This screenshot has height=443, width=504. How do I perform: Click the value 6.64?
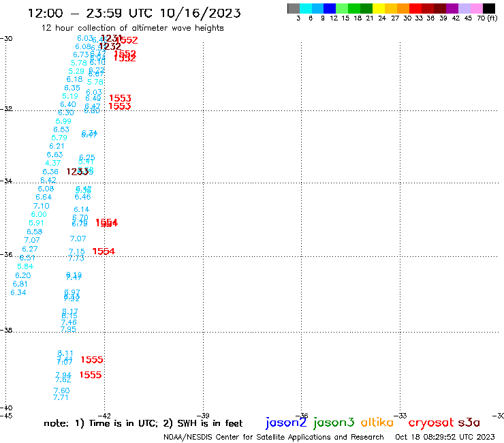pyautogui.click(x=44, y=197)
